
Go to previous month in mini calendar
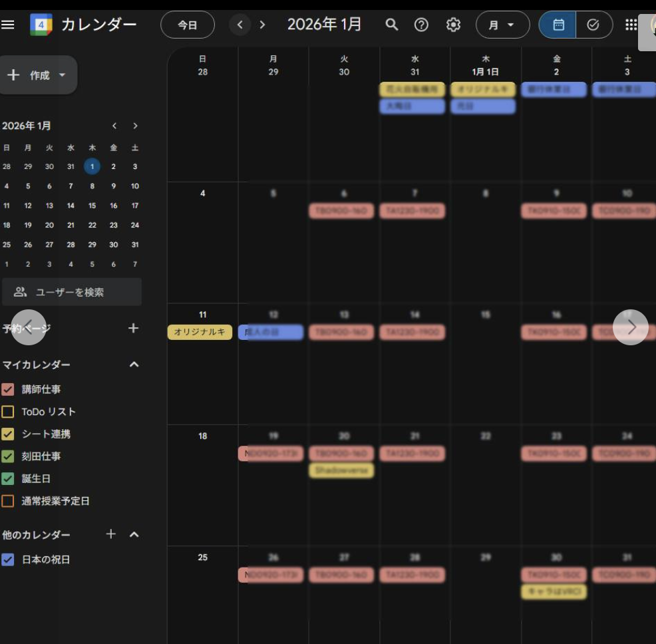click(114, 126)
